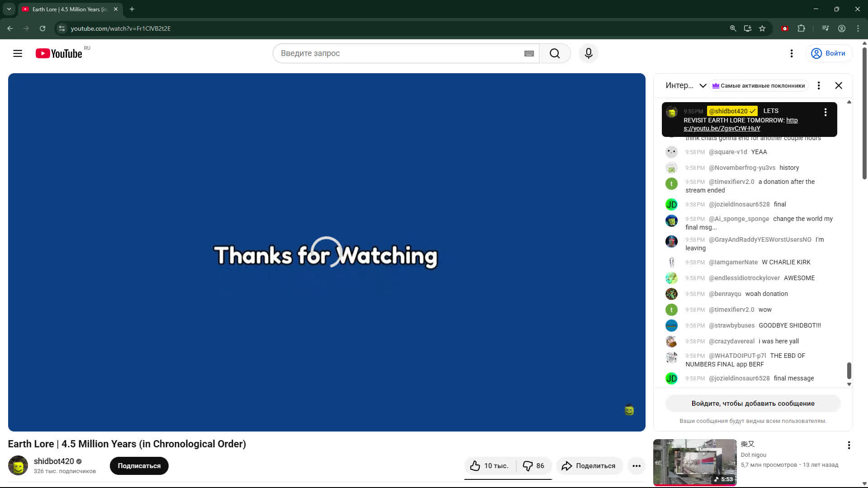
Task: Close the live chat replay panel
Action: click(x=838, y=85)
